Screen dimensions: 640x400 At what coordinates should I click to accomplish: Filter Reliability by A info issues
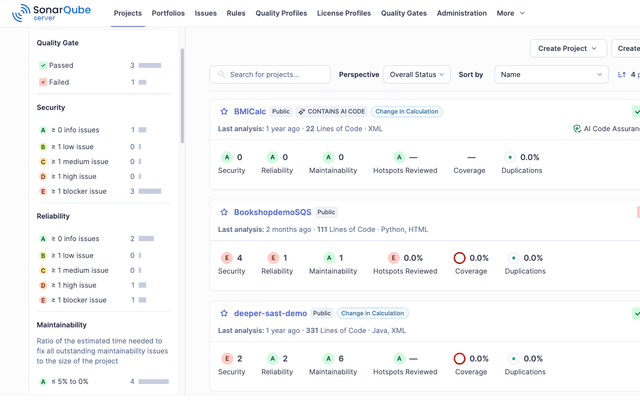[x=100, y=238]
